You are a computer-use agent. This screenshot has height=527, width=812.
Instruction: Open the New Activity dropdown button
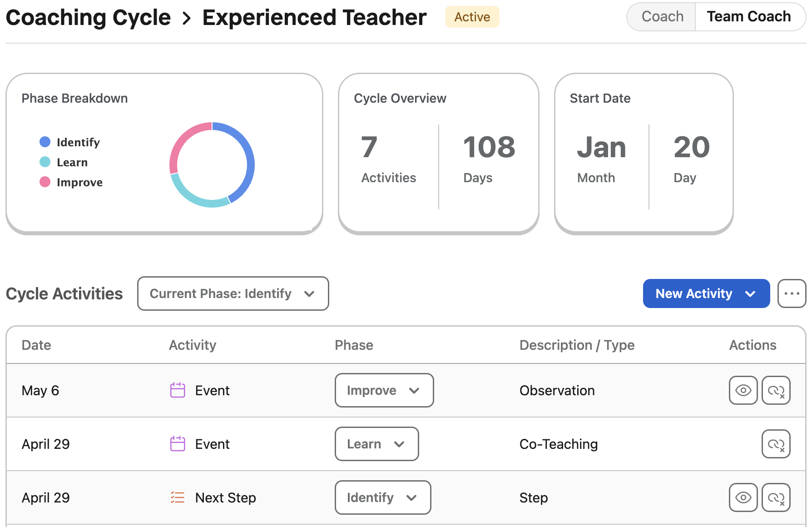point(706,293)
